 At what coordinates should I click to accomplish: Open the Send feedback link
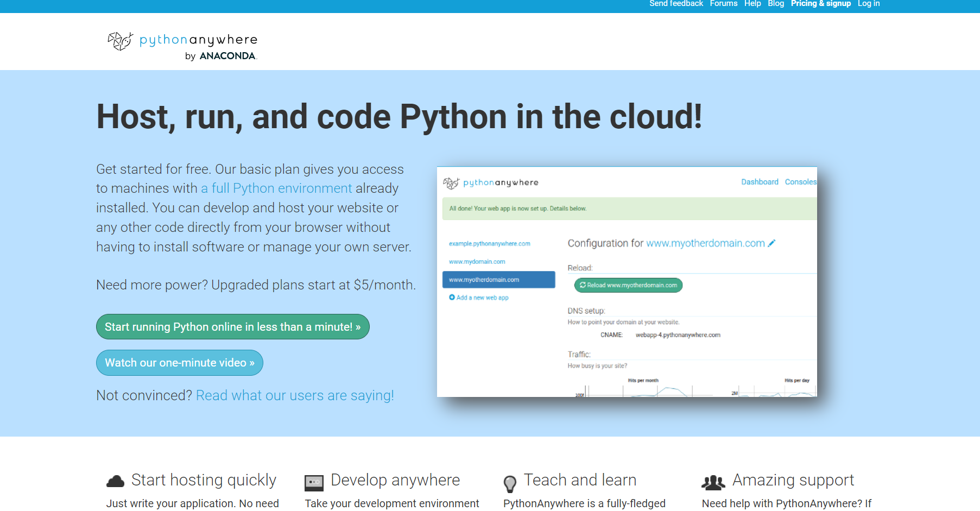676,4
